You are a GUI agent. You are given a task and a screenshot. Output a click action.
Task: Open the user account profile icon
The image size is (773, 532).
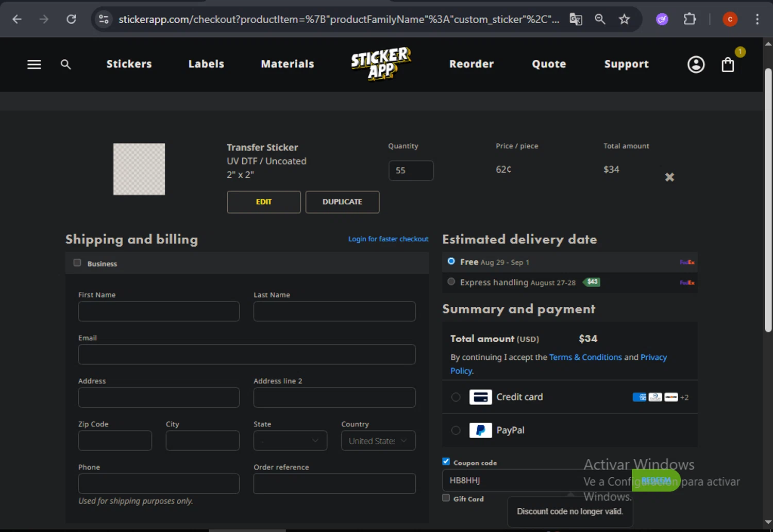(x=696, y=64)
